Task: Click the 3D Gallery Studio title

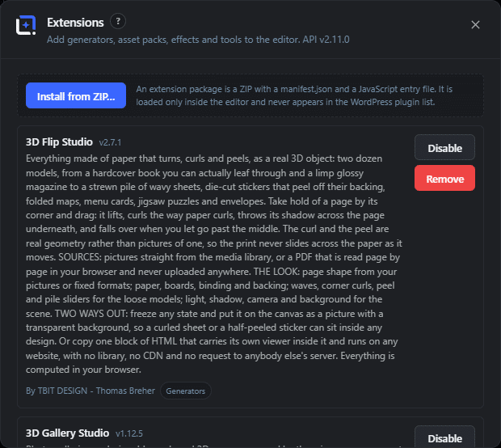Action: pos(67,433)
